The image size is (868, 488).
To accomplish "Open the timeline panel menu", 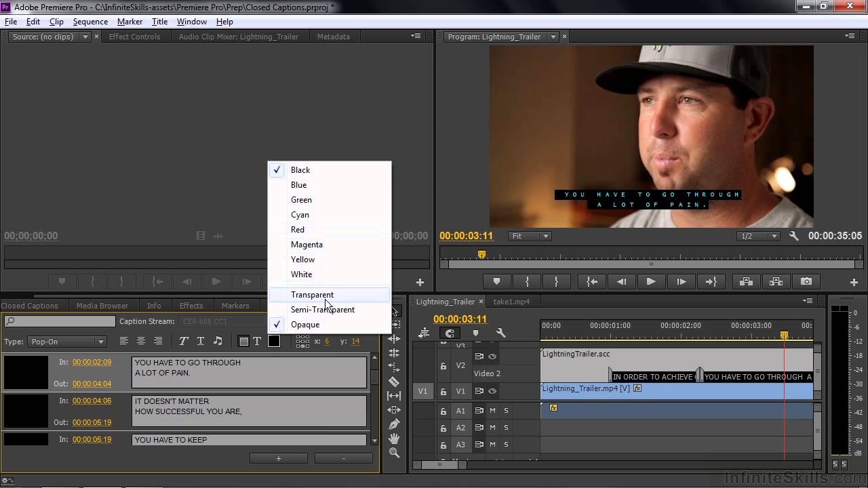I will [x=808, y=301].
